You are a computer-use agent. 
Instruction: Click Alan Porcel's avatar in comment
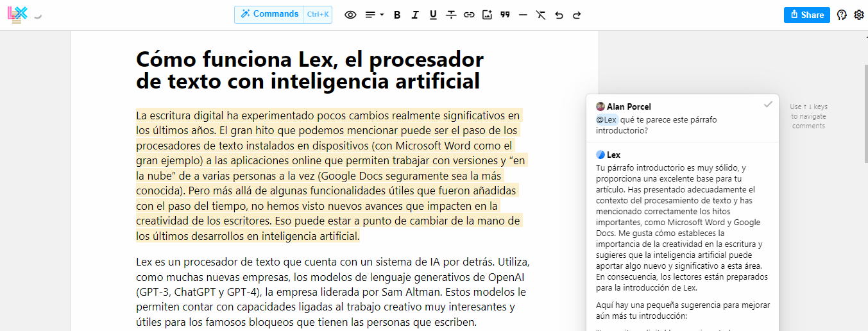(x=600, y=106)
